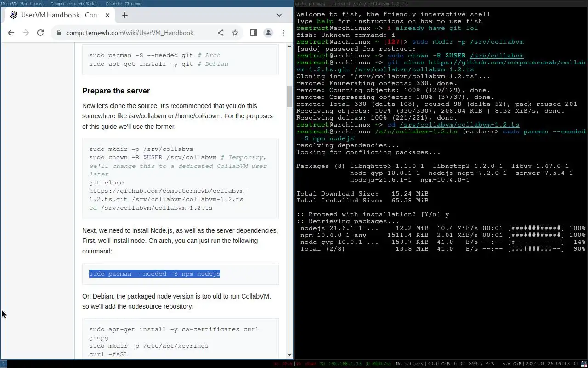Click 'sudo mkdir -p /etc/apt/keyrings' code line

(x=149, y=346)
